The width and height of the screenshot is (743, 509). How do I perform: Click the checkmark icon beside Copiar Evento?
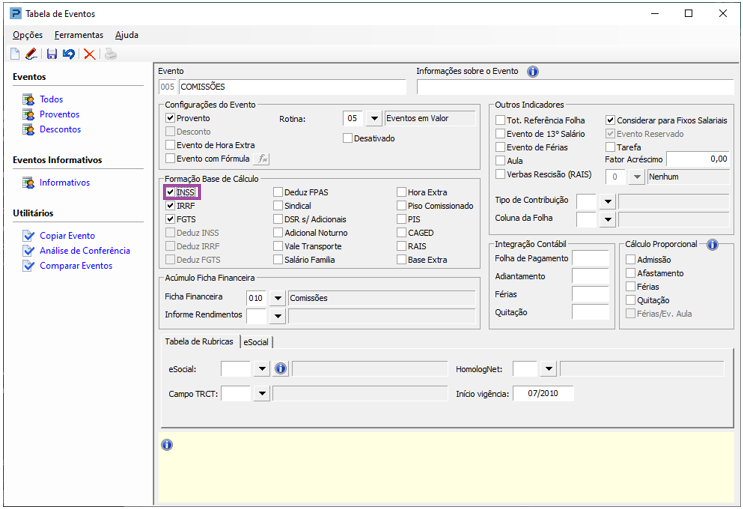pos(28,236)
